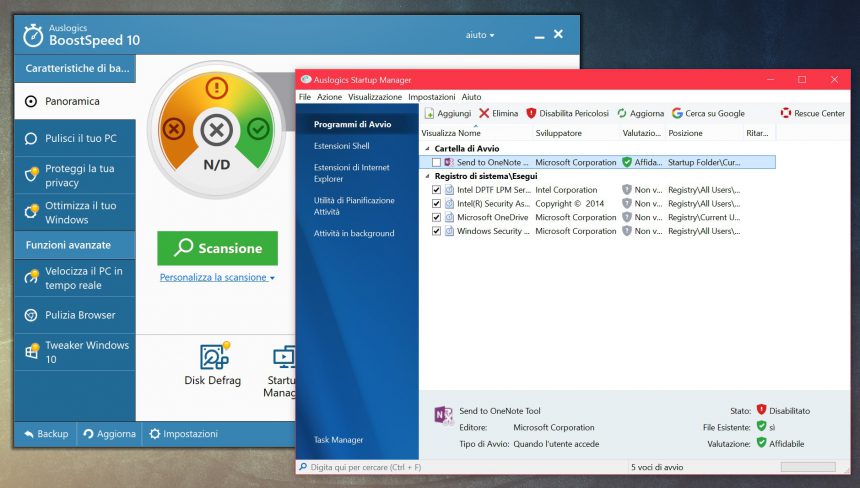Image resolution: width=860 pixels, height=488 pixels.
Task: Click the green Affidabile shield in Send to OneNote row
Action: click(x=627, y=162)
